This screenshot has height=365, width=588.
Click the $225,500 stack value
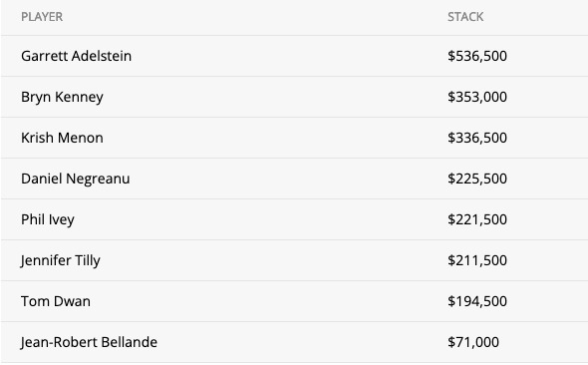pyautogui.click(x=477, y=179)
